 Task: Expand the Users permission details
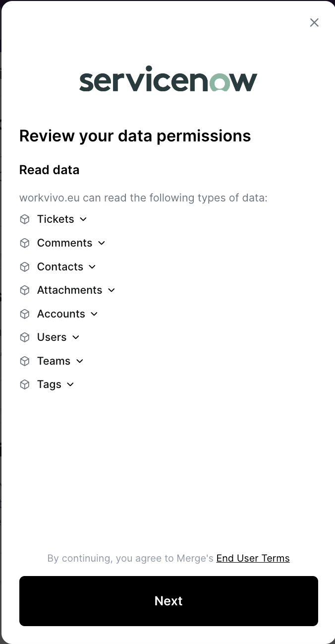point(75,337)
